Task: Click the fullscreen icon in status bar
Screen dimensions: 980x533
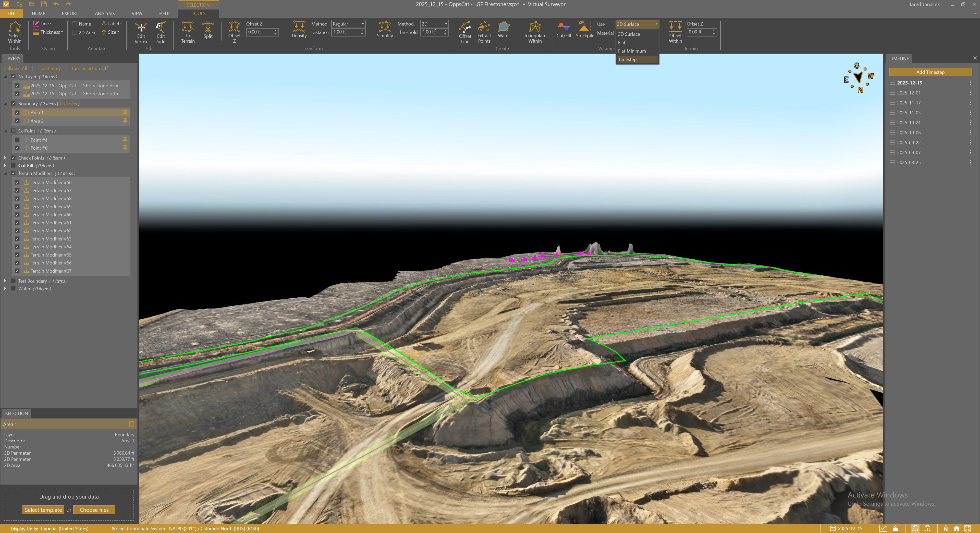Action: [967, 528]
